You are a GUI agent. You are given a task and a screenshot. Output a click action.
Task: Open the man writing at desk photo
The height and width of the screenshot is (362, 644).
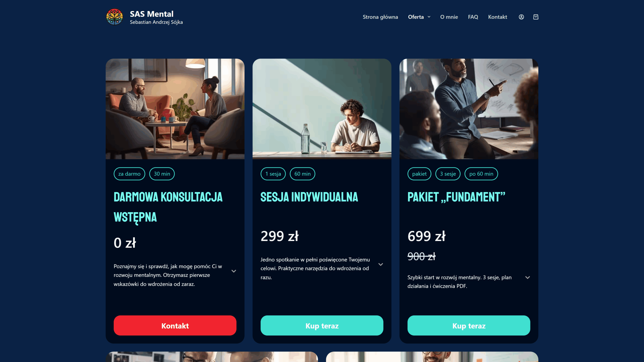click(x=322, y=109)
